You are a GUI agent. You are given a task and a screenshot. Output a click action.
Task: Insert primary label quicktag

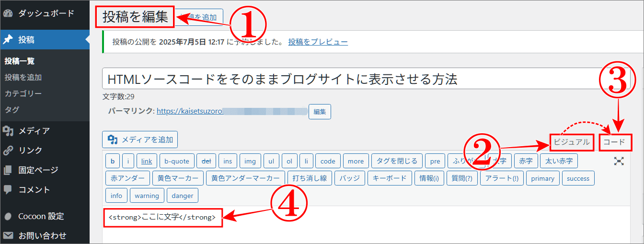pos(542,178)
